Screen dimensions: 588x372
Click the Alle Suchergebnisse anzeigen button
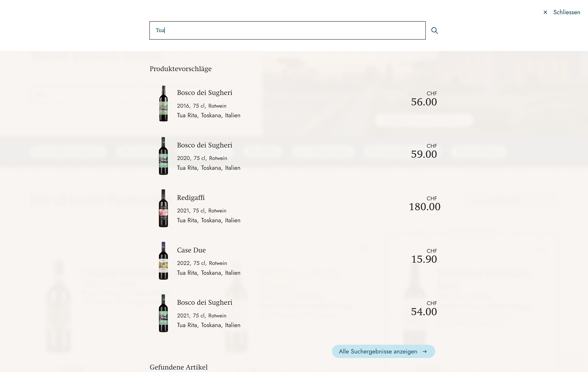383,351
